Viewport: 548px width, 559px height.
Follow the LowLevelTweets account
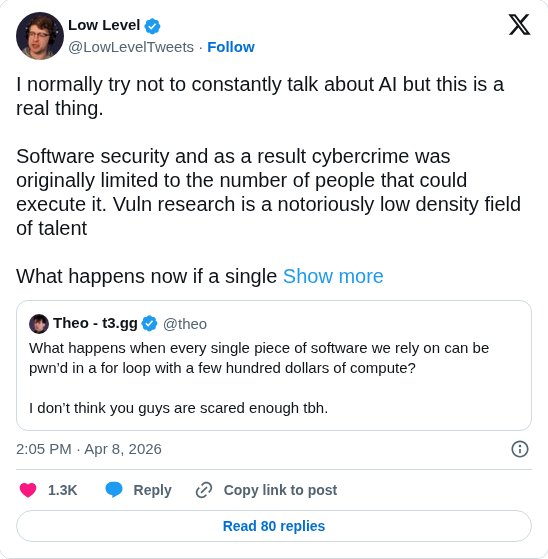pyautogui.click(x=231, y=47)
